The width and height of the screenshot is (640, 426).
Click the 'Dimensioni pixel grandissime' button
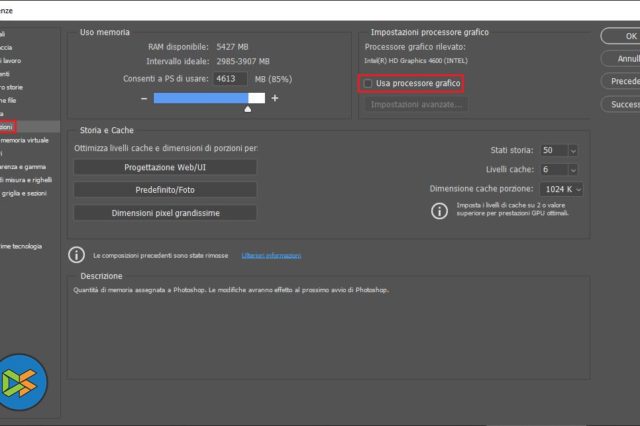click(165, 213)
